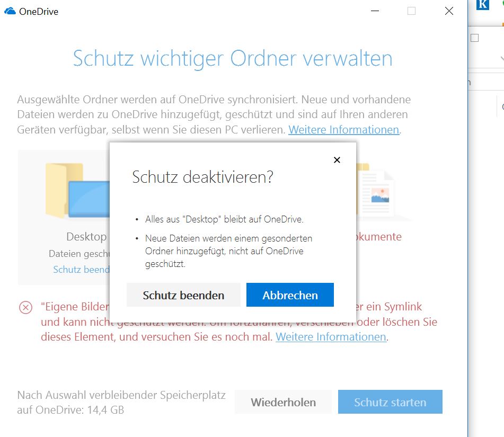Confirm with Schutz beenden button
The height and width of the screenshot is (437, 504).
[x=183, y=295]
